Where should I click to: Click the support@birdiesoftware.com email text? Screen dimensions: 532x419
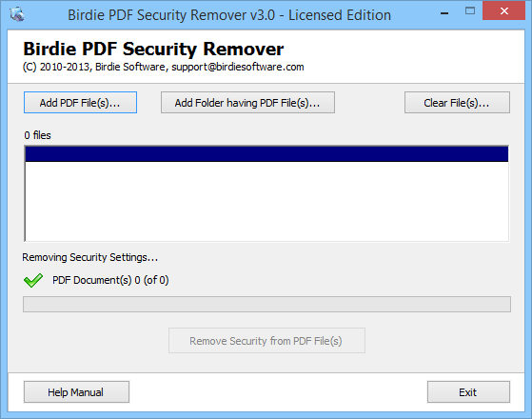tap(238, 67)
